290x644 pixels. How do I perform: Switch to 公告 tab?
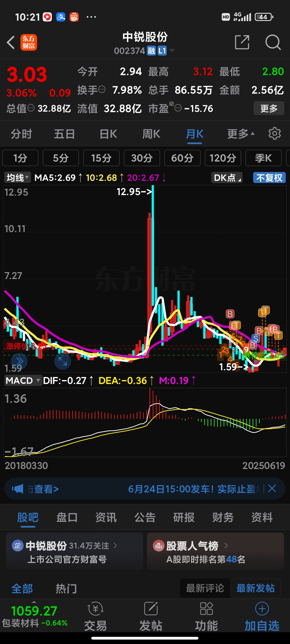click(x=145, y=517)
